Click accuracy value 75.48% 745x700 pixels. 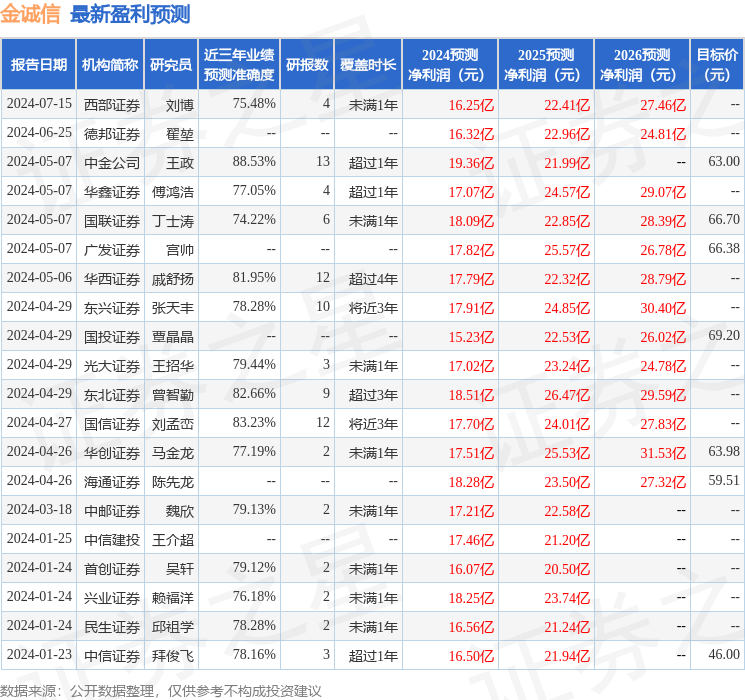(x=254, y=104)
